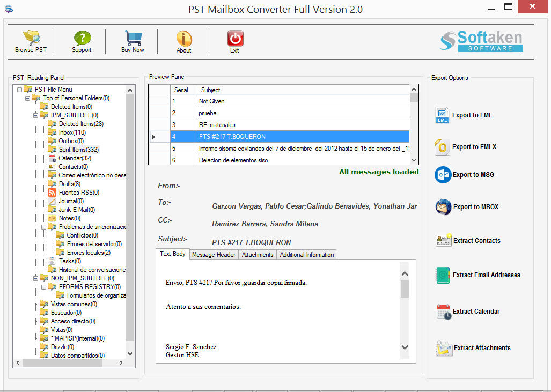Open the About info icon

(x=184, y=38)
